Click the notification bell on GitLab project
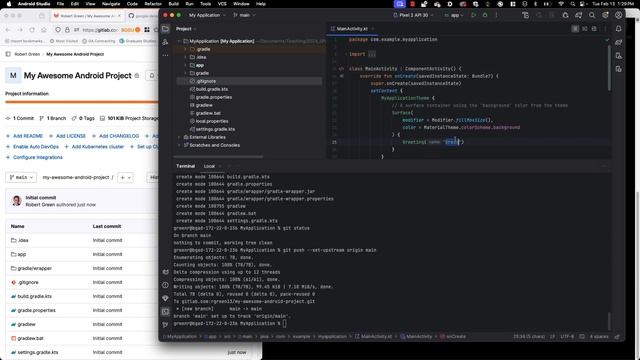The width and height of the screenshot is (640, 360). [x=152, y=76]
